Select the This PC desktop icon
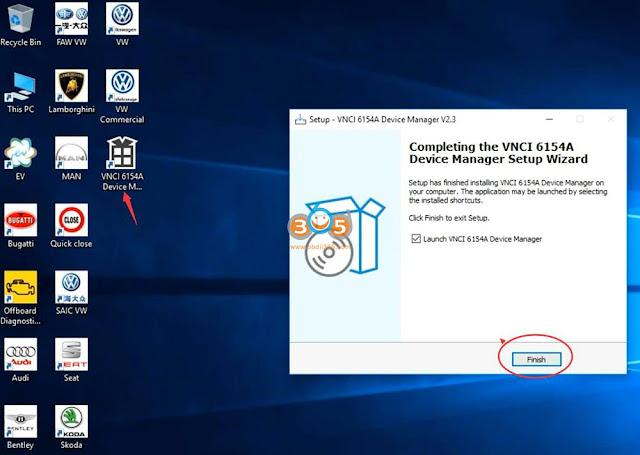 pos(20,92)
